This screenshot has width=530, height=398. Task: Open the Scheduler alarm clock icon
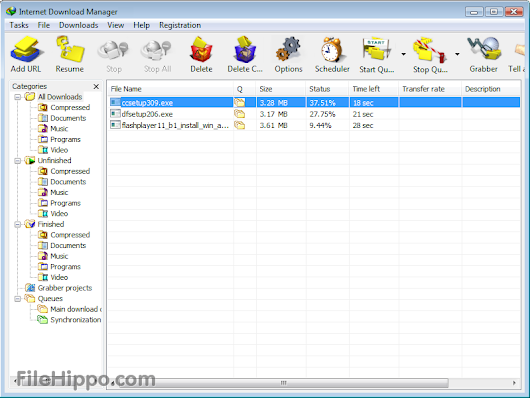pyautogui.click(x=332, y=55)
